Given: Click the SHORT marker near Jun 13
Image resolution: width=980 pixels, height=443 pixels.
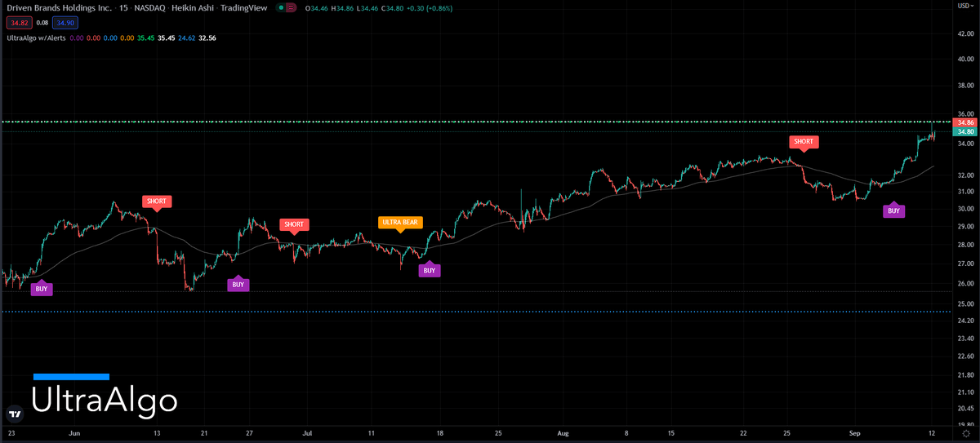Looking at the screenshot, I should 157,202.
